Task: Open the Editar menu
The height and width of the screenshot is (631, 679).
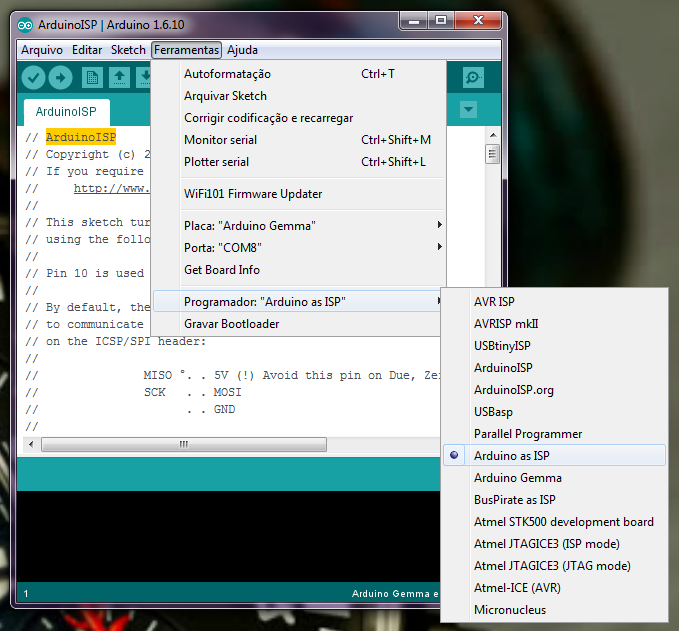Action: click(x=87, y=50)
